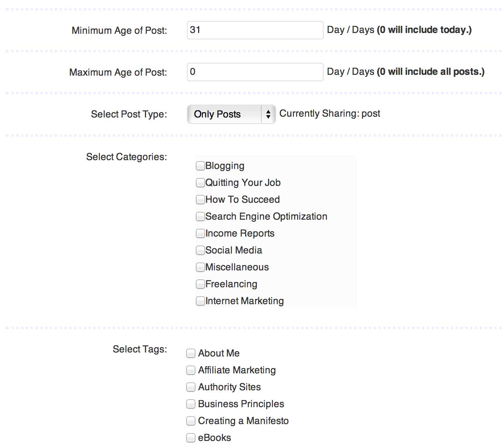This screenshot has width=504, height=445.
Task: Tick the eBooks tag checkbox
Action: coord(191,438)
